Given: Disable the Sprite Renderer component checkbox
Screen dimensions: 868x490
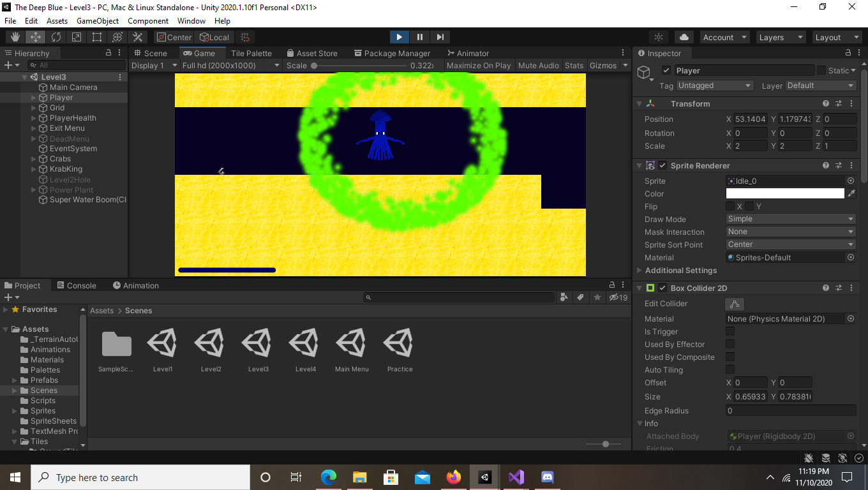Looking at the screenshot, I should click(x=662, y=165).
